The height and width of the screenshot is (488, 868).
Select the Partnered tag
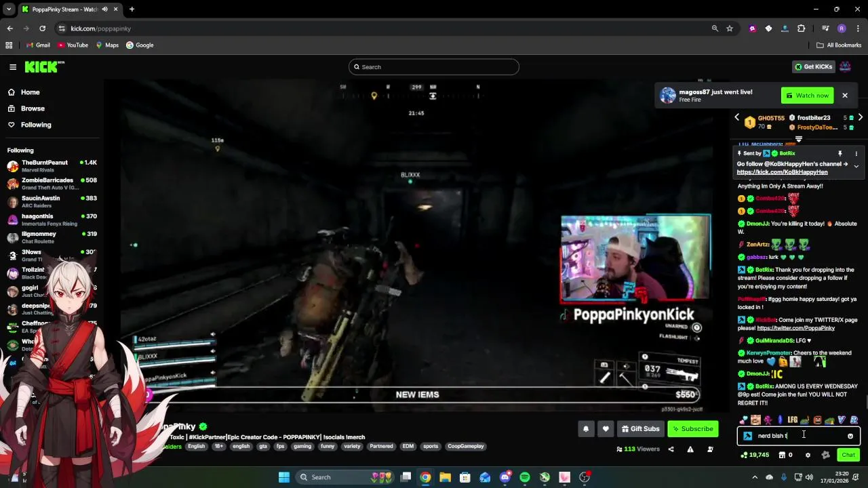pyautogui.click(x=381, y=447)
